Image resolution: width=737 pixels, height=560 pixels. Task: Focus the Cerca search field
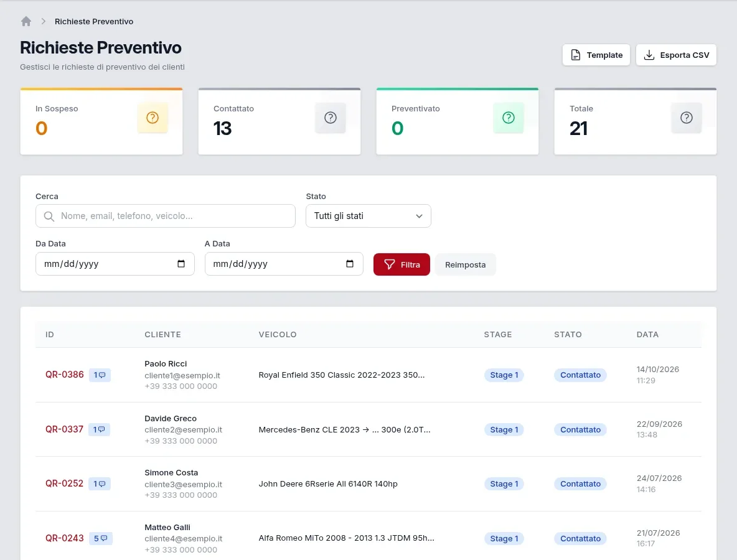coord(166,216)
